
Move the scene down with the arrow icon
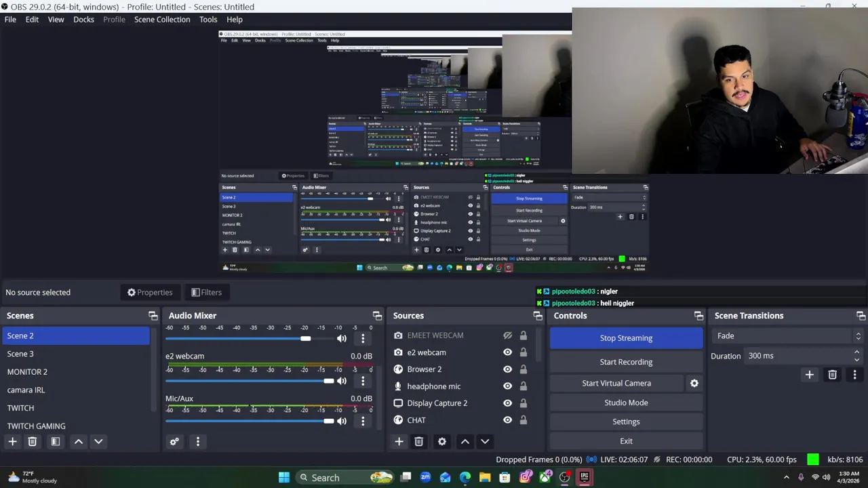98,441
